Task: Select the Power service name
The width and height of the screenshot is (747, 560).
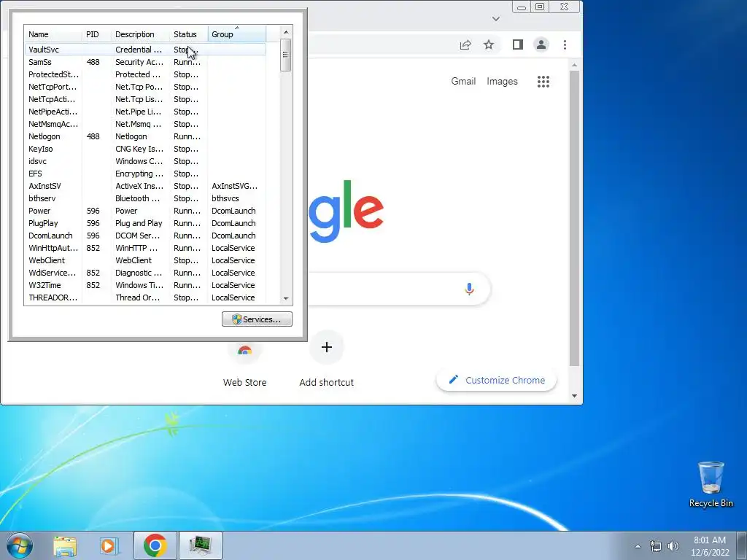Action: (39, 211)
